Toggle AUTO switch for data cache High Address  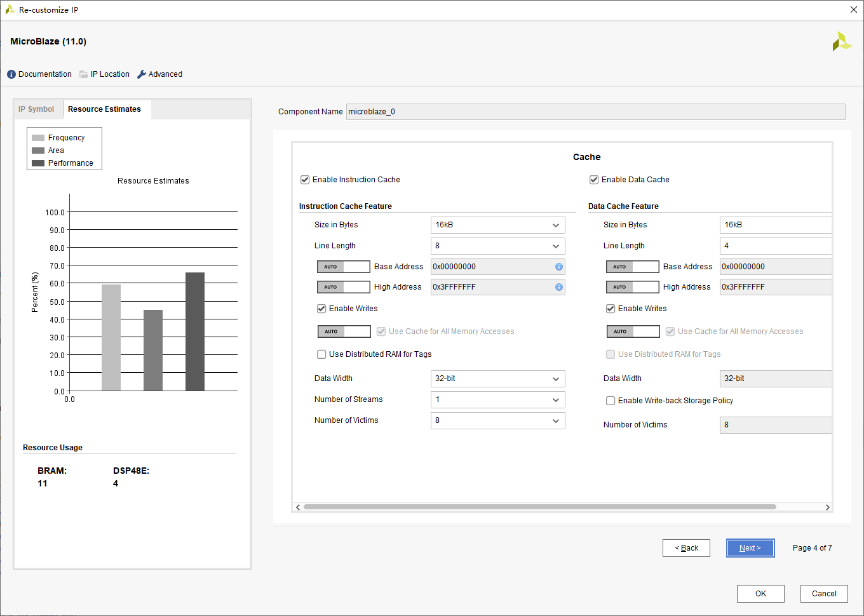click(633, 287)
